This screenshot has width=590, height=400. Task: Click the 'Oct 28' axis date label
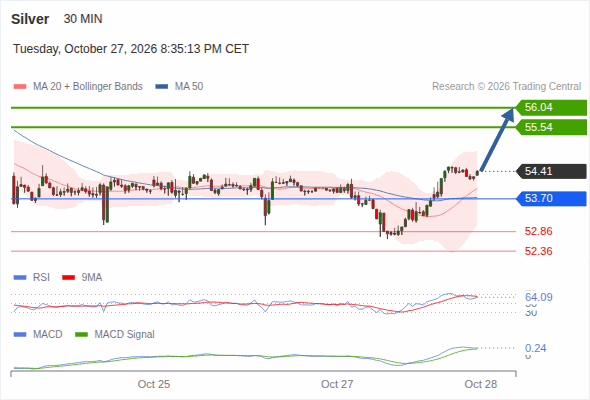point(481,384)
